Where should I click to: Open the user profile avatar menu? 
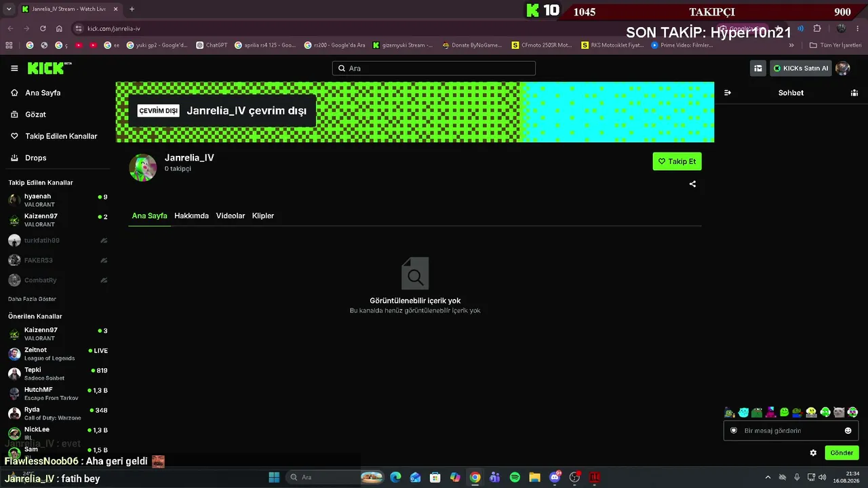[x=842, y=68]
